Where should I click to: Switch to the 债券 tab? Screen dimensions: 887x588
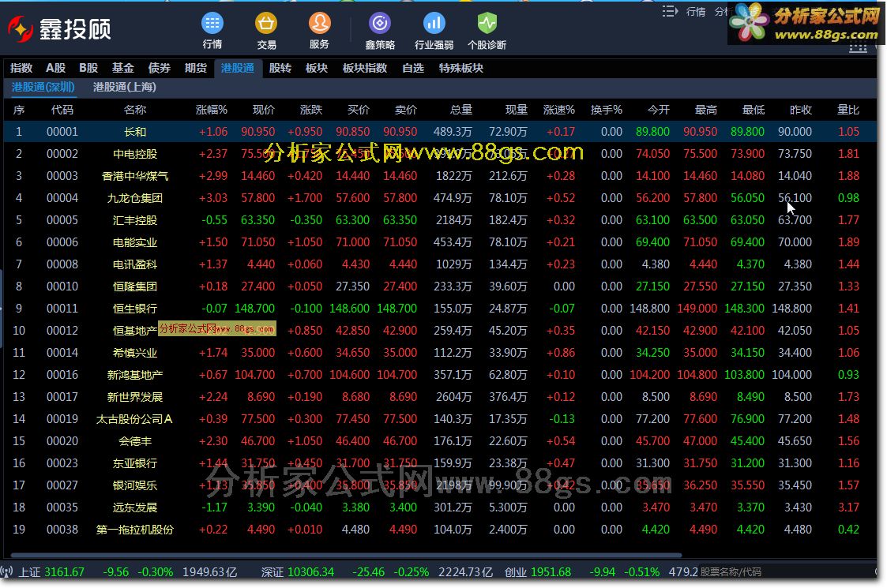(159, 68)
